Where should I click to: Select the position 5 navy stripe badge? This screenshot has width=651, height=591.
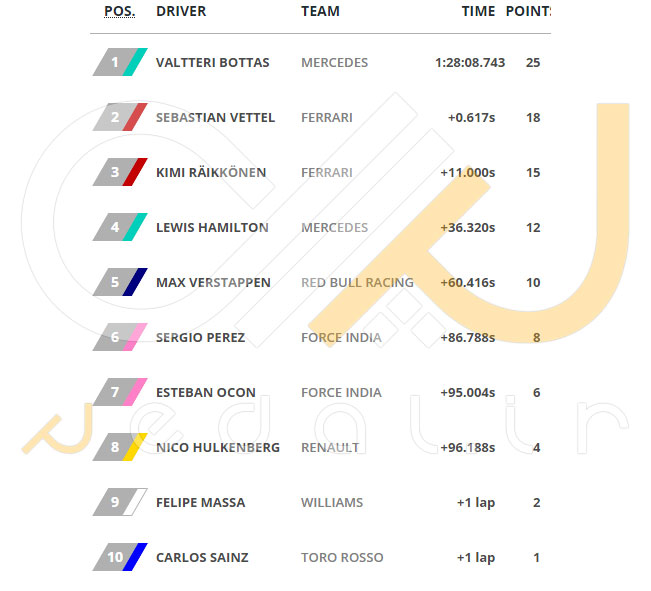tap(120, 282)
